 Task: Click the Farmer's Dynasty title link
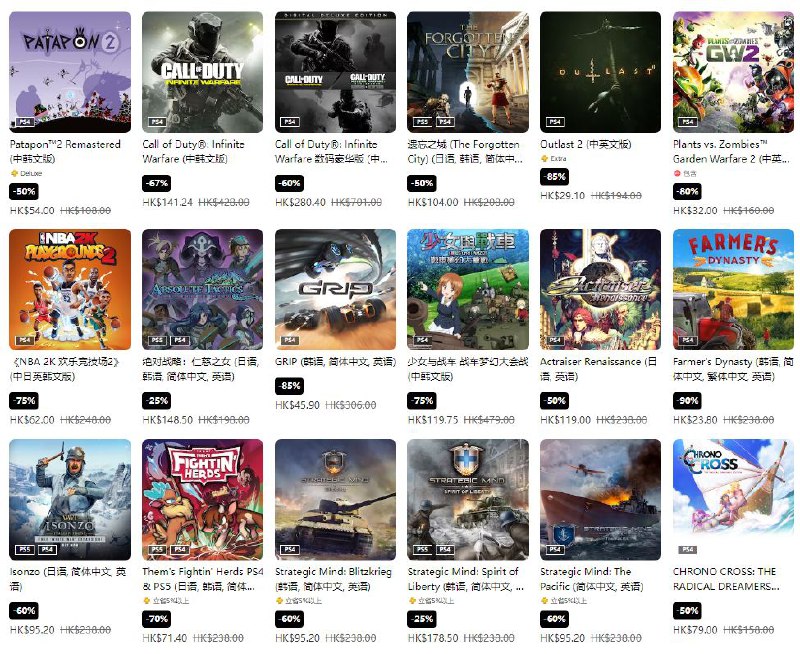tap(733, 369)
